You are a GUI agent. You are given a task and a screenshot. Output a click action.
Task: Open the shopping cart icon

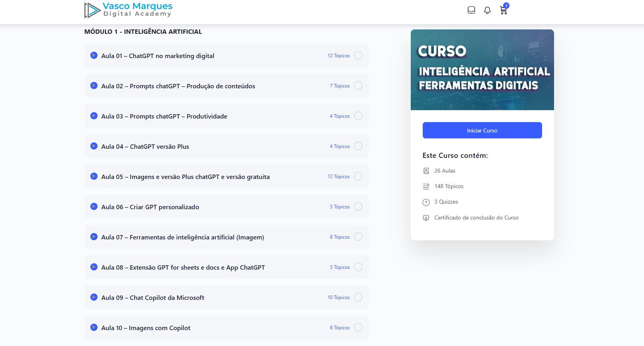[x=503, y=11]
